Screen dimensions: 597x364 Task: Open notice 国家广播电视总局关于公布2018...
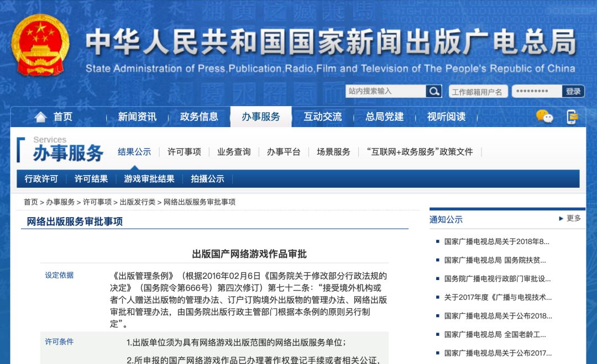click(x=498, y=316)
